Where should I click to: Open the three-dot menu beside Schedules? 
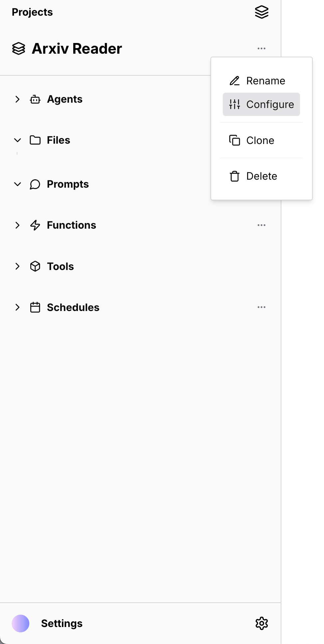(x=262, y=307)
